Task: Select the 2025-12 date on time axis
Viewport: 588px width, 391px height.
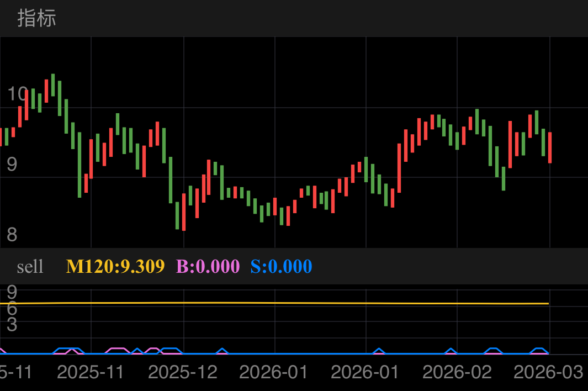Action: (x=183, y=372)
